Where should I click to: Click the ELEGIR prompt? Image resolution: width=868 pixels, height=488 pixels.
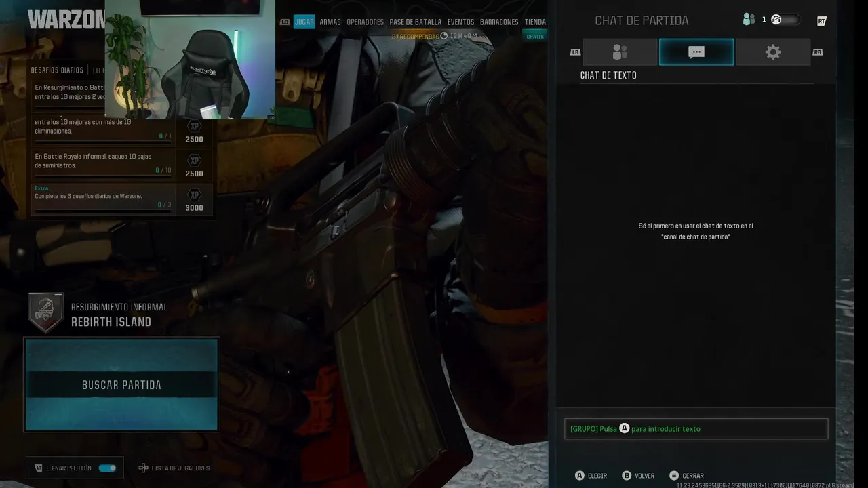597,476
